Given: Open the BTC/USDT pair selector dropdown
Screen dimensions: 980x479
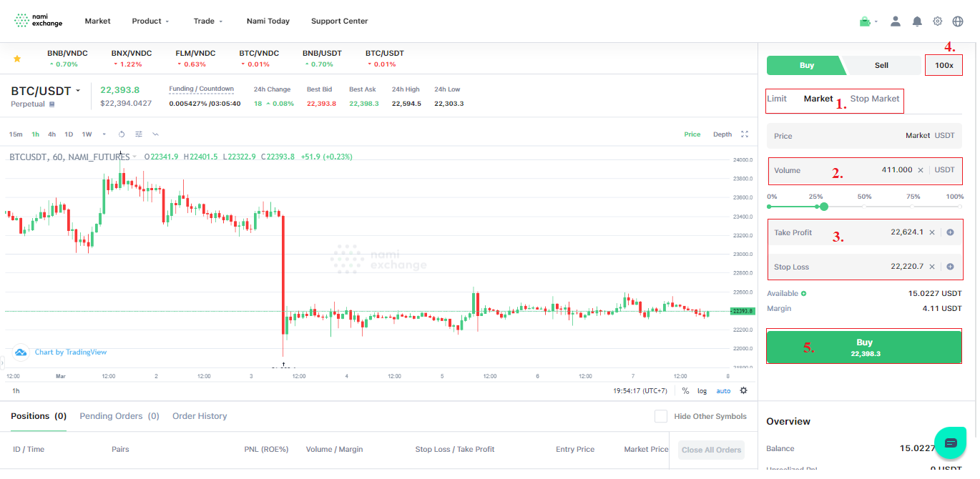Looking at the screenshot, I should coord(46,91).
